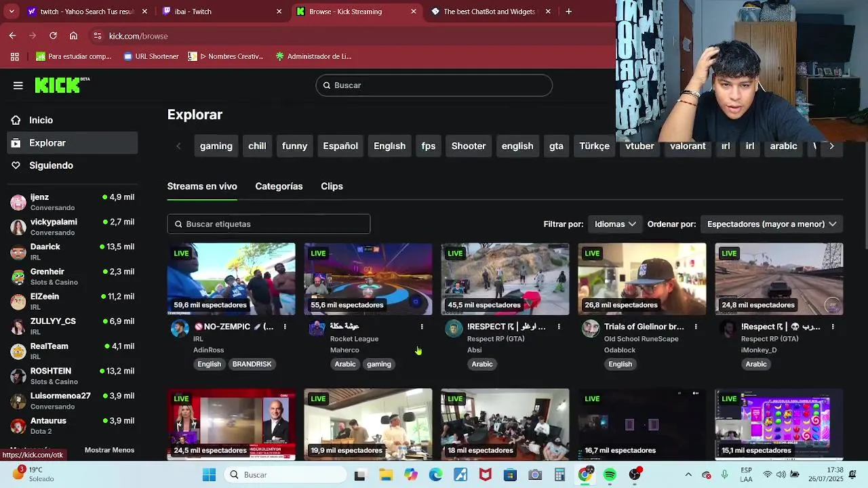The width and height of the screenshot is (868, 488).
Task: Open options for Absi Respect RP card
Action: [x=559, y=327]
